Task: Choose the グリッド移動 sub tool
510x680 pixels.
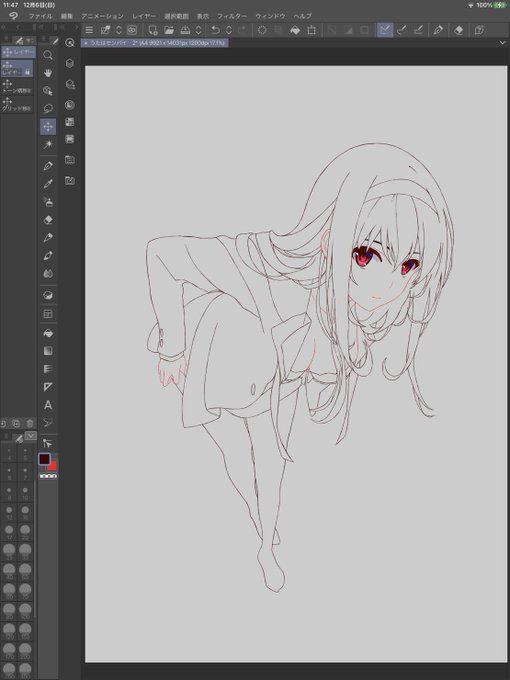Action: coord(17,105)
